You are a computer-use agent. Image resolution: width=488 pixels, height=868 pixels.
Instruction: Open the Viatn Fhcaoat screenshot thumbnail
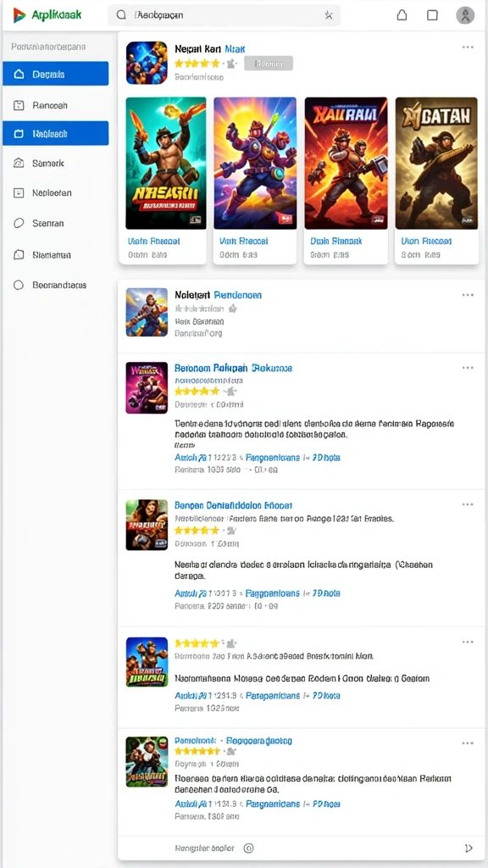pos(166,164)
